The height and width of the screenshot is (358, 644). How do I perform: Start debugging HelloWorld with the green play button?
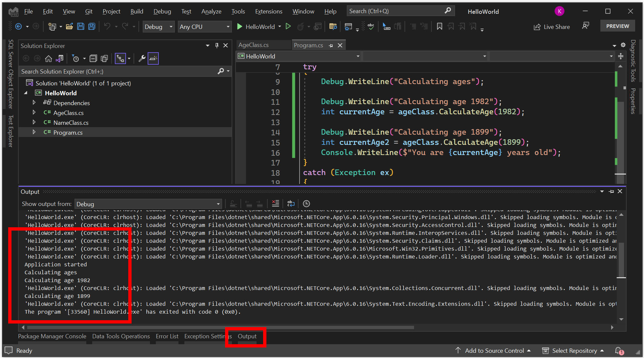click(x=239, y=27)
